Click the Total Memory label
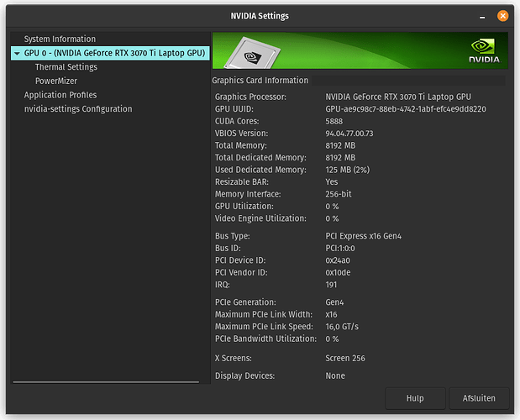The height and width of the screenshot is (420, 520). (x=241, y=145)
